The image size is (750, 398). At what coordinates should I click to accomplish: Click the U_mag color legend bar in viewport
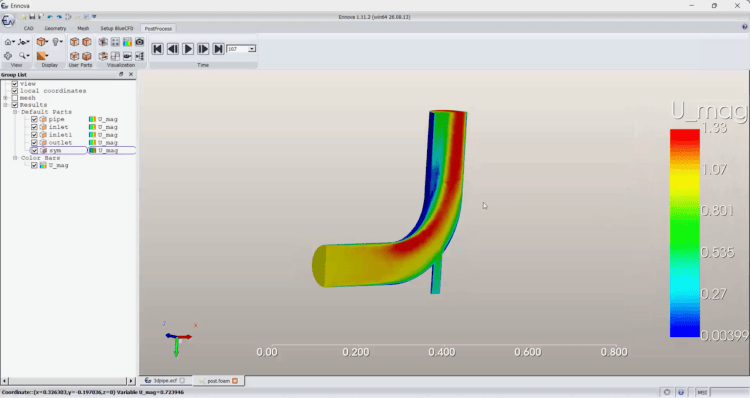coord(684,233)
